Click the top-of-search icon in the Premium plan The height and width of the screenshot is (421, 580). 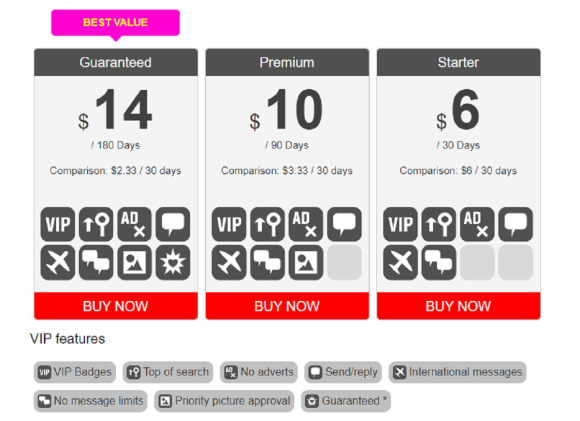(267, 224)
